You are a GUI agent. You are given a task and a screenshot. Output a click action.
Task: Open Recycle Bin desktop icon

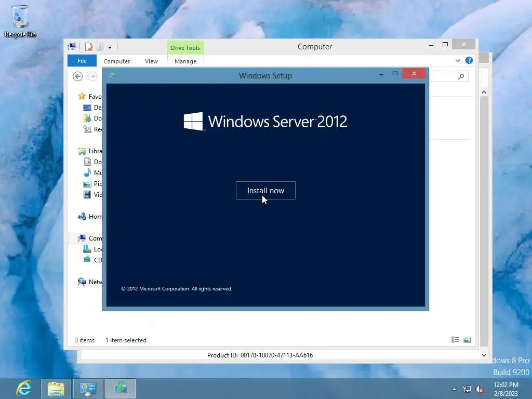click(x=20, y=21)
